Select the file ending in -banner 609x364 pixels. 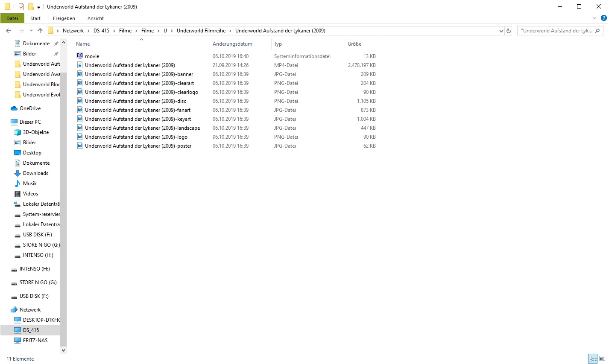point(139,74)
